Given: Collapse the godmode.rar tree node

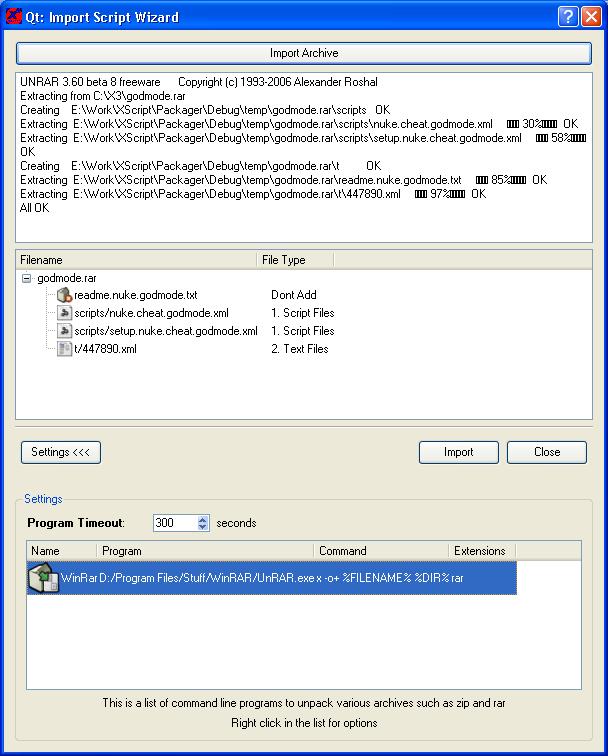Looking at the screenshot, I should coord(27,278).
